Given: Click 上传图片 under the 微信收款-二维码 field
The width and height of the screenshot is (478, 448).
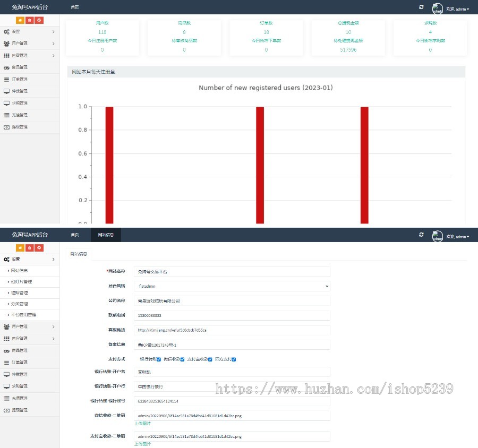Looking at the screenshot, I should point(143,423).
